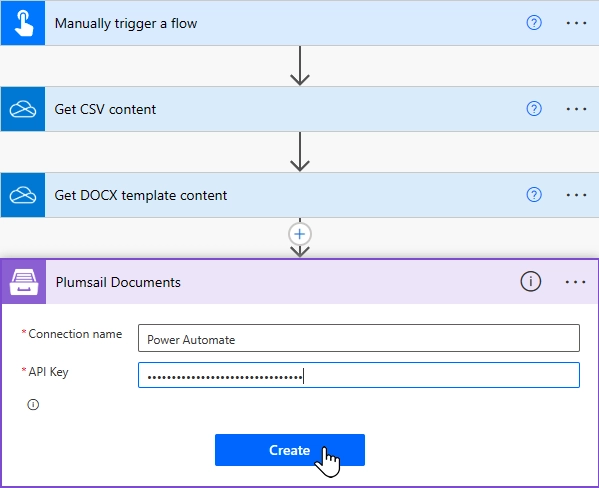
Task: Click the info icon below API Key
Action: 33,404
